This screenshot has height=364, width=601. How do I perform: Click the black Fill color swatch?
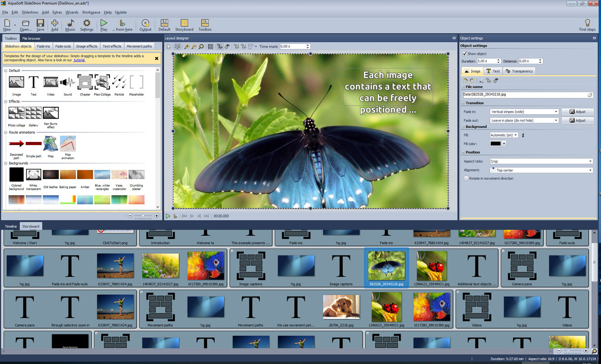pos(495,144)
